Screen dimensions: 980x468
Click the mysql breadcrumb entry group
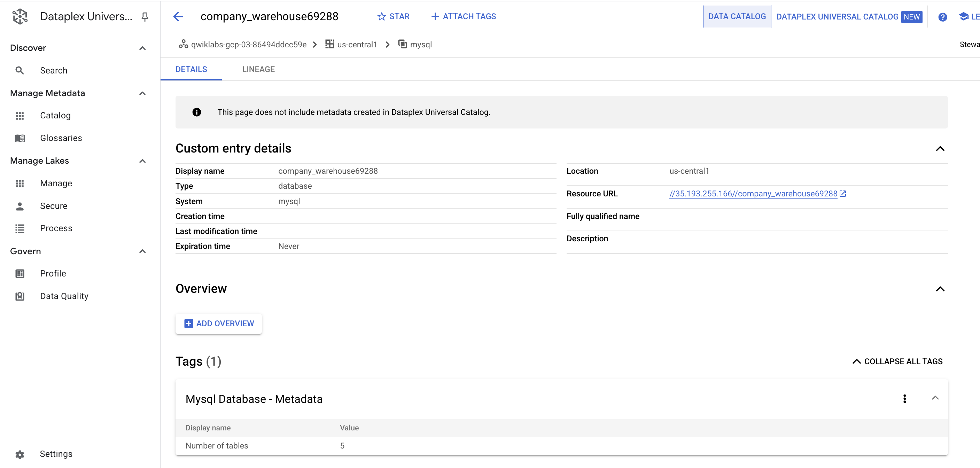coord(420,45)
